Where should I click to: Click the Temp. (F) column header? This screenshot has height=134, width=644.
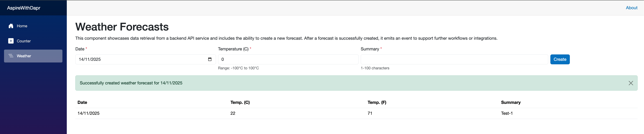point(377,102)
